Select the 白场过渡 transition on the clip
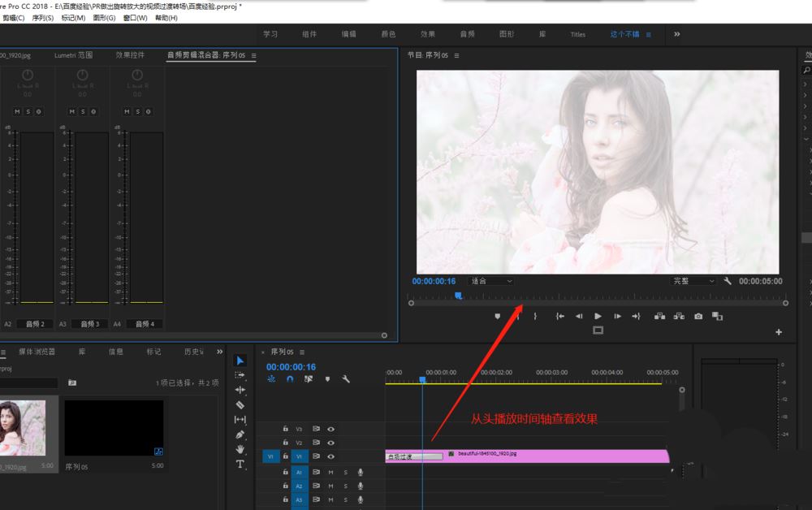The height and width of the screenshot is (510, 812). coord(414,456)
